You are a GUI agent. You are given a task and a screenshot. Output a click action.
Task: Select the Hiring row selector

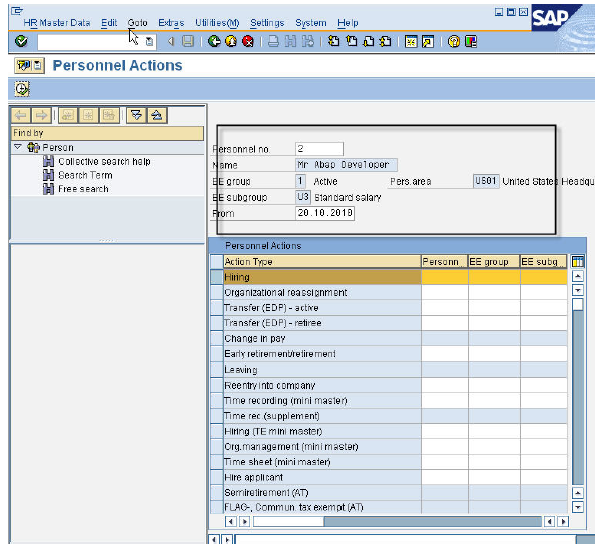[217, 277]
